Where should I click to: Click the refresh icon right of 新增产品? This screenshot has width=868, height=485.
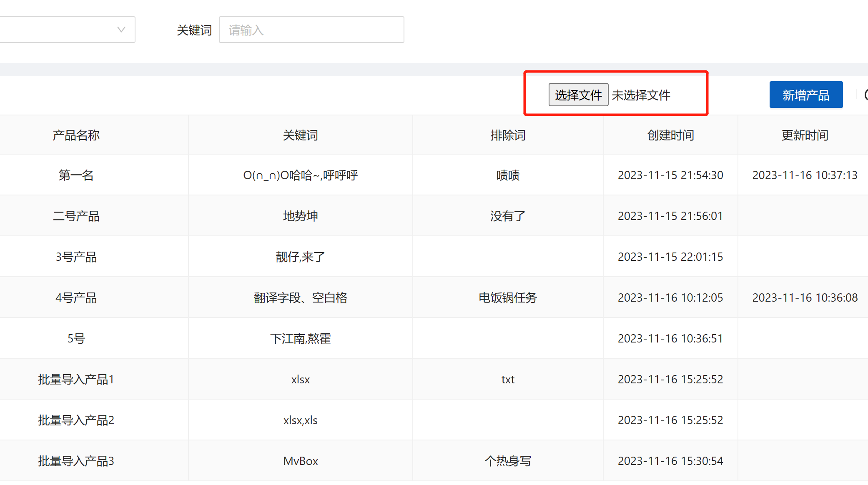[865, 95]
